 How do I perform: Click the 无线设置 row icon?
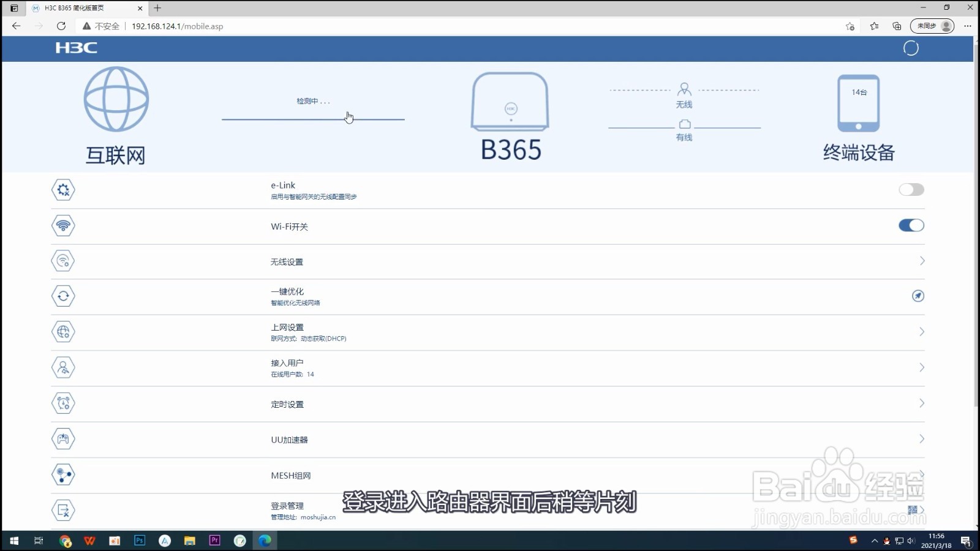coord(63,261)
